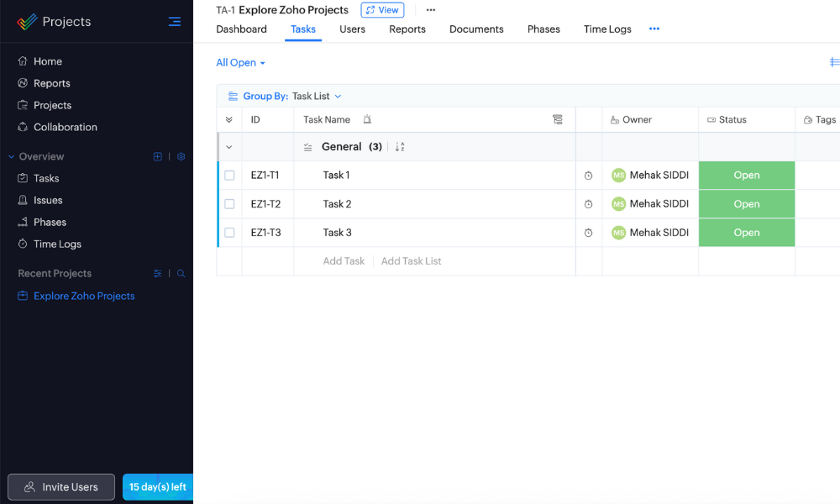Search recent projects with magnifier icon
The width and height of the screenshot is (840, 504).
181,274
